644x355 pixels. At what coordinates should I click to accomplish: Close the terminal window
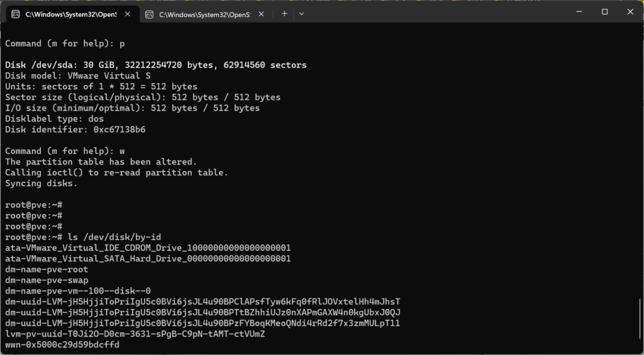(630, 12)
